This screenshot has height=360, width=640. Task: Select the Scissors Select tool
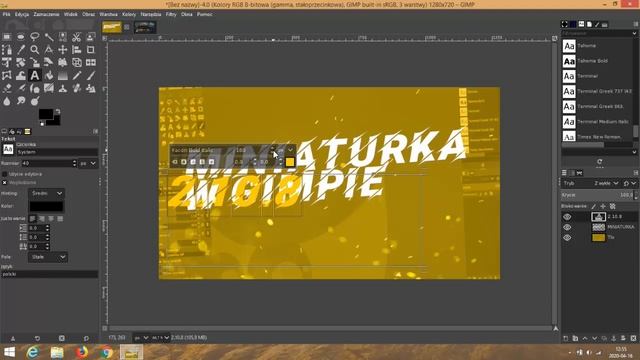(x=76, y=37)
